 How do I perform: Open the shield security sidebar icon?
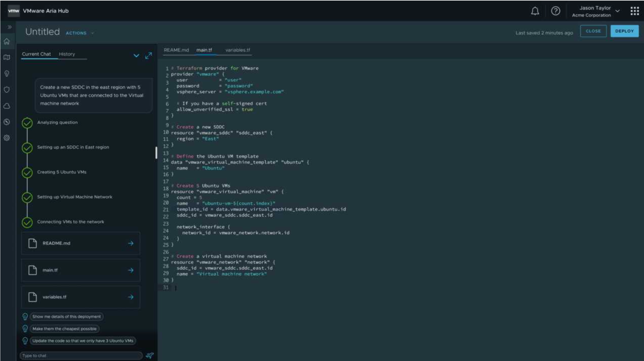(7, 90)
